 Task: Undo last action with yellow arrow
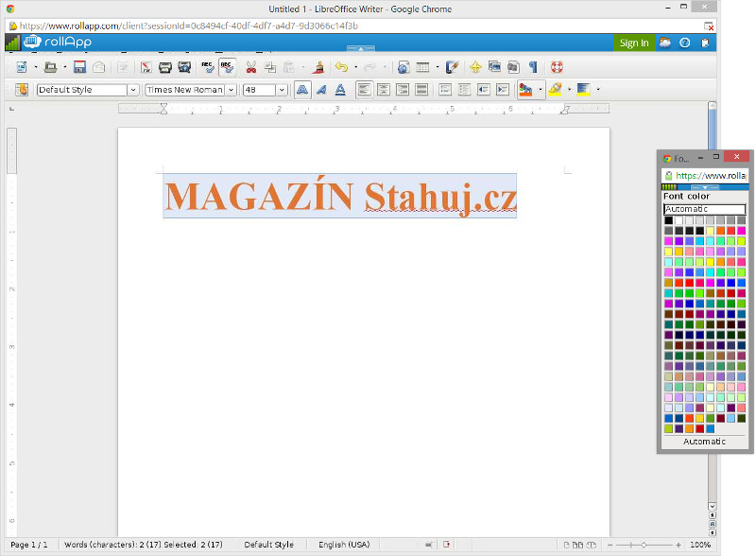coord(341,67)
